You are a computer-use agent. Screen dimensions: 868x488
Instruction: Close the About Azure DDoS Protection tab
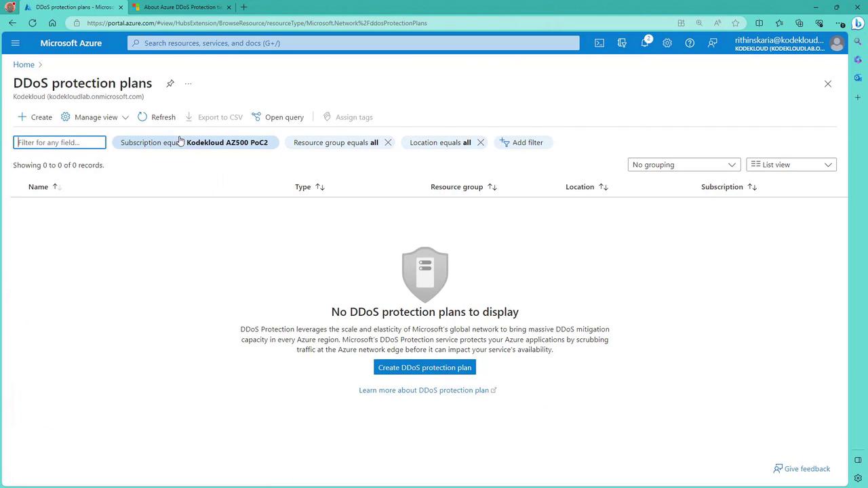[229, 7]
